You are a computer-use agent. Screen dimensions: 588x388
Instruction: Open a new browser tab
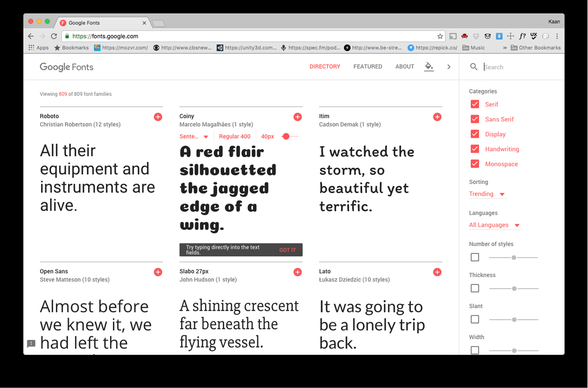(159, 23)
